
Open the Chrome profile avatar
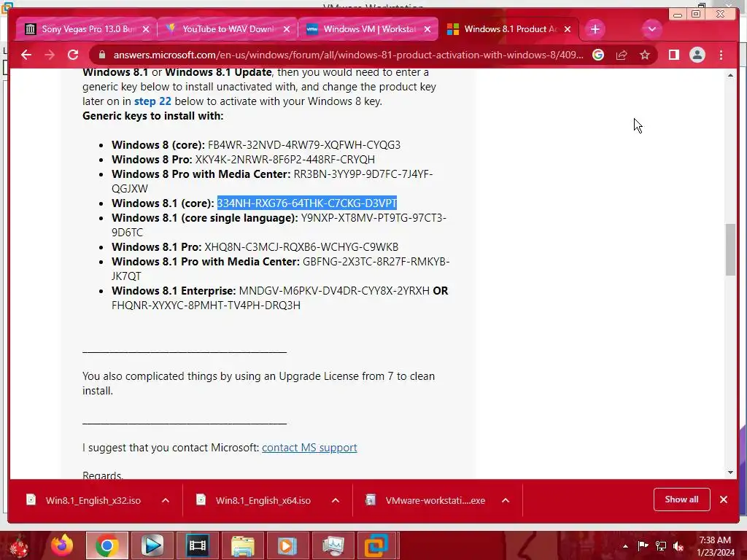pos(697,55)
